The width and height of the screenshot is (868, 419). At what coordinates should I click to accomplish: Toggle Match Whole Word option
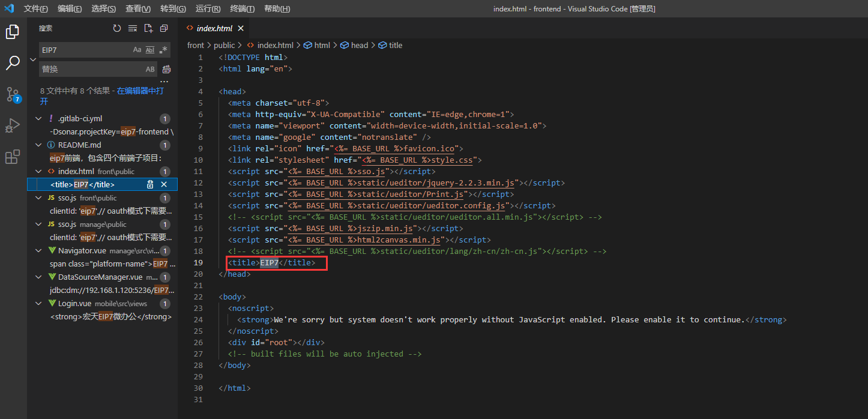pos(150,50)
